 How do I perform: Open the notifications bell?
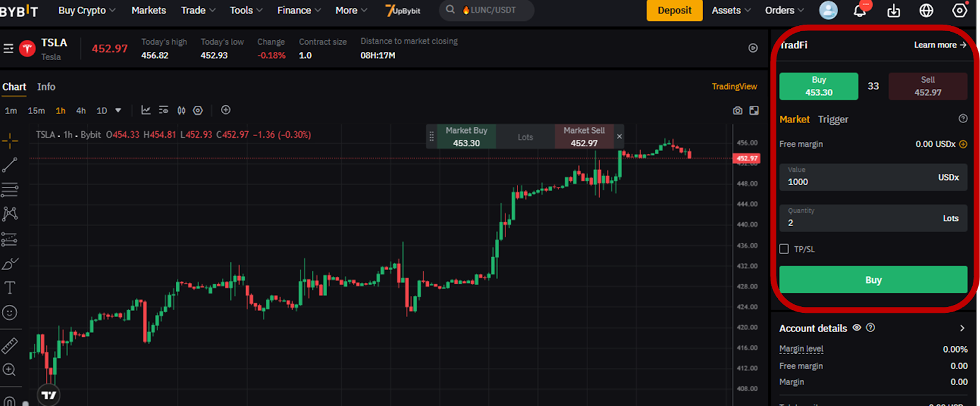[860, 10]
